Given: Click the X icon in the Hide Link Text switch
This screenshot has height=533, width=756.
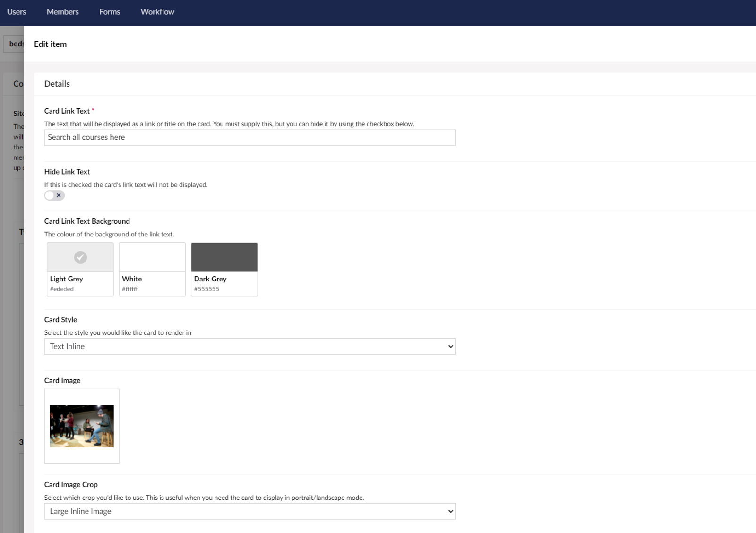Looking at the screenshot, I should [59, 195].
